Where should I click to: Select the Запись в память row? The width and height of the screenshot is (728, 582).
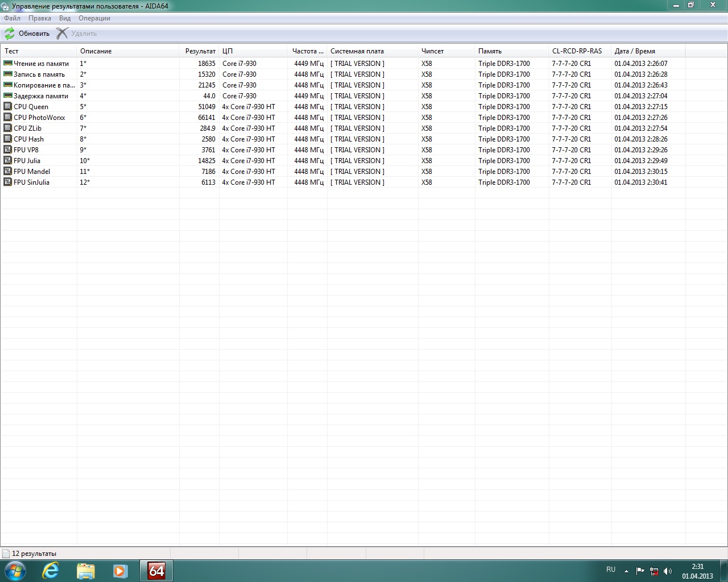[x=344, y=74]
